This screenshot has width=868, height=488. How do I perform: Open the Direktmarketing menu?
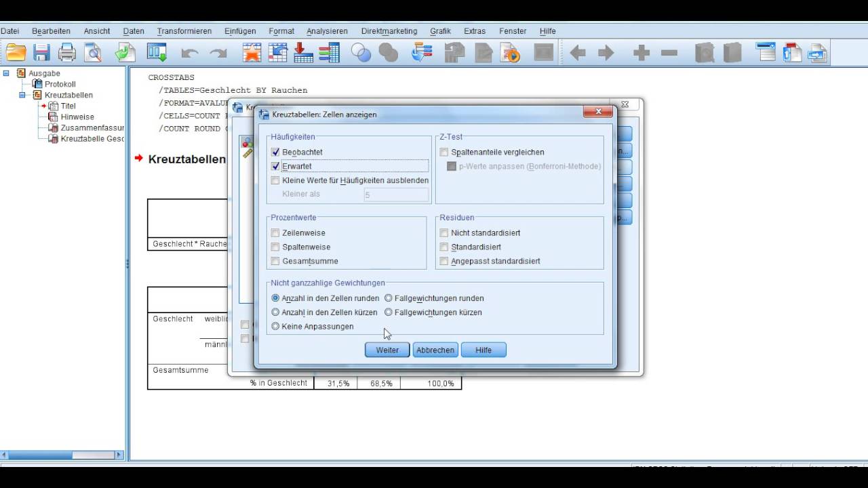[389, 31]
